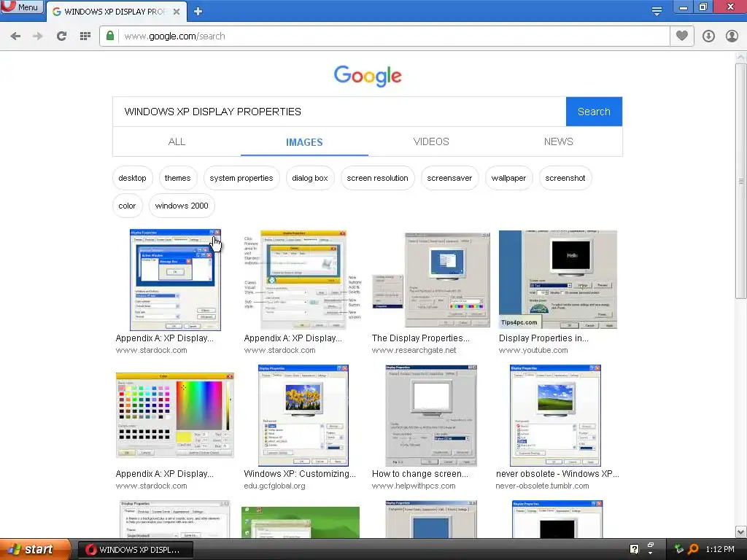Screen dimensions: 747x560
Task: Go forward to the next page
Action: (x=38, y=36)
